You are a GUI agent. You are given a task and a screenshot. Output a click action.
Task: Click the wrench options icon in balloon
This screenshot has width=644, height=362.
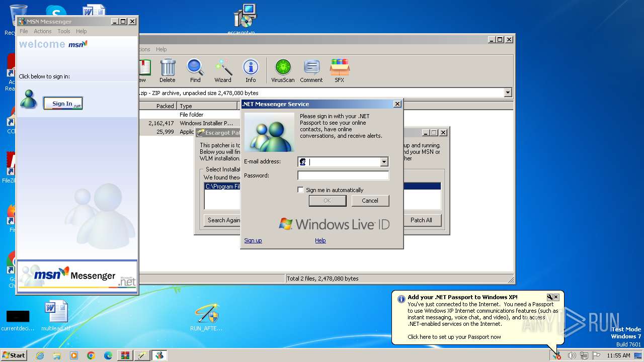(550, 297)
